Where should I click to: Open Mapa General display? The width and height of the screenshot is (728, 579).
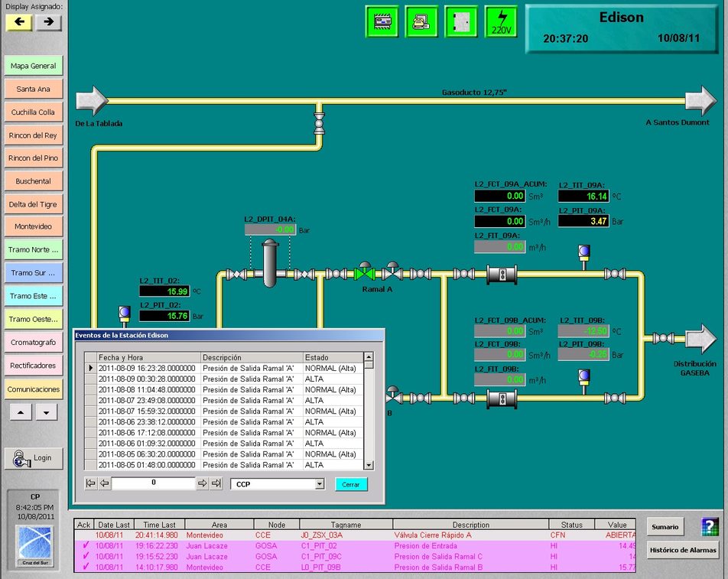click(34, 66)
